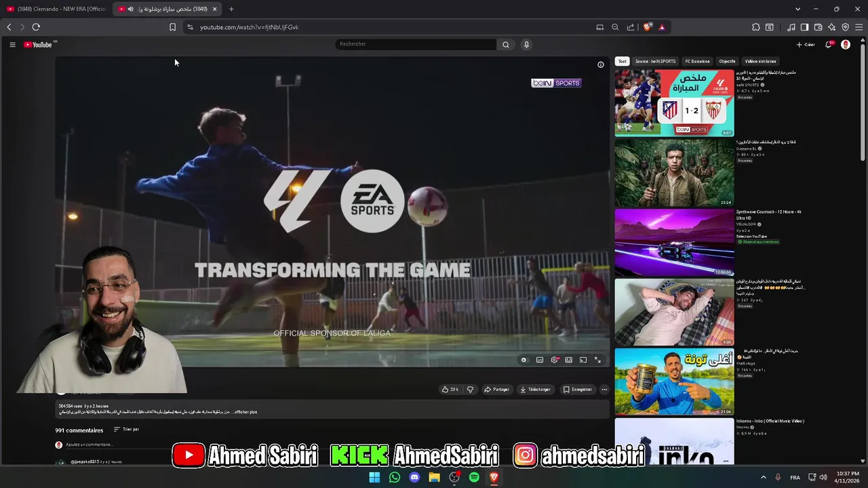Viewport: 868px width, 488px height.
Task: Open YouTube notifications bell
Action: pos(828,45)
